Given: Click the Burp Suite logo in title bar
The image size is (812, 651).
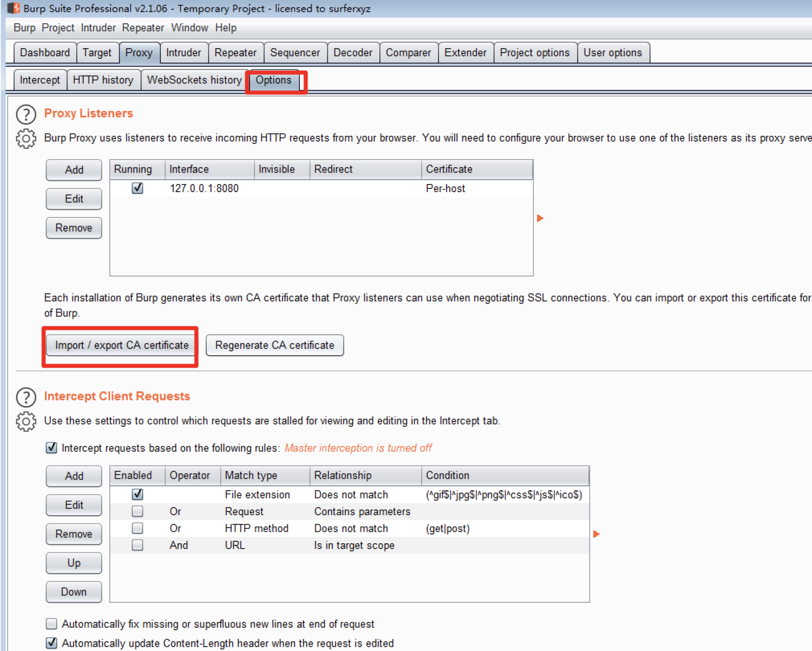Looking at the screenshot, I should (x=14, y=8).
